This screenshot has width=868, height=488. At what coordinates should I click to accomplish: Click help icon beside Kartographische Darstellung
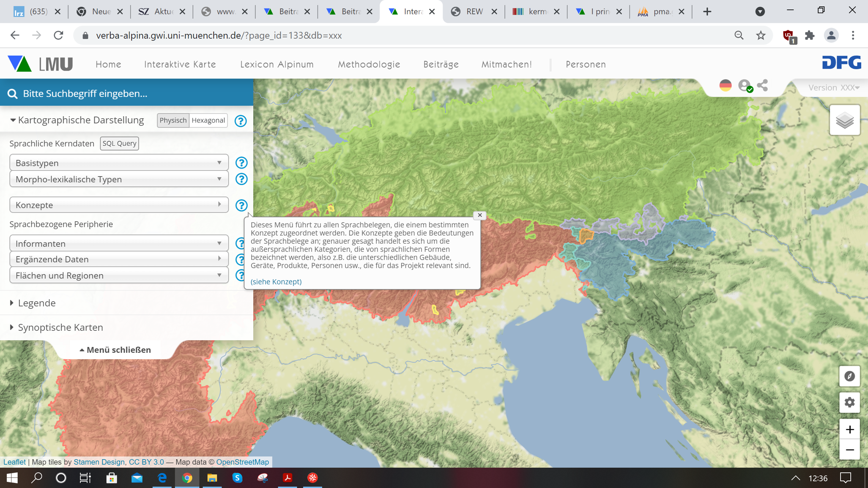[x=240, y=121]
